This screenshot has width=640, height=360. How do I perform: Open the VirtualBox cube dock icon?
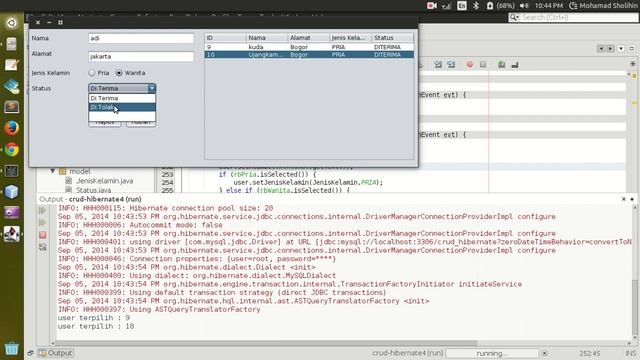pos(11,192)
